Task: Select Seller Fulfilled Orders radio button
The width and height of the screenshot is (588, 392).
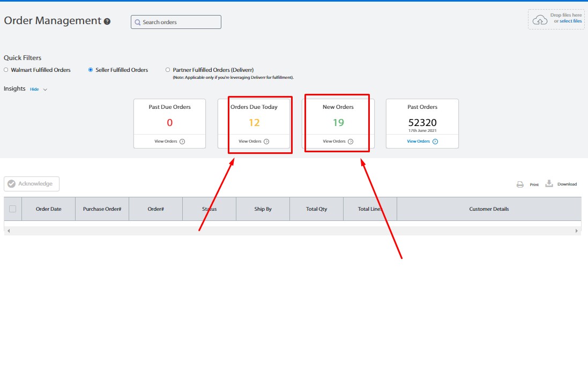Action: click(x=91, y=70)
